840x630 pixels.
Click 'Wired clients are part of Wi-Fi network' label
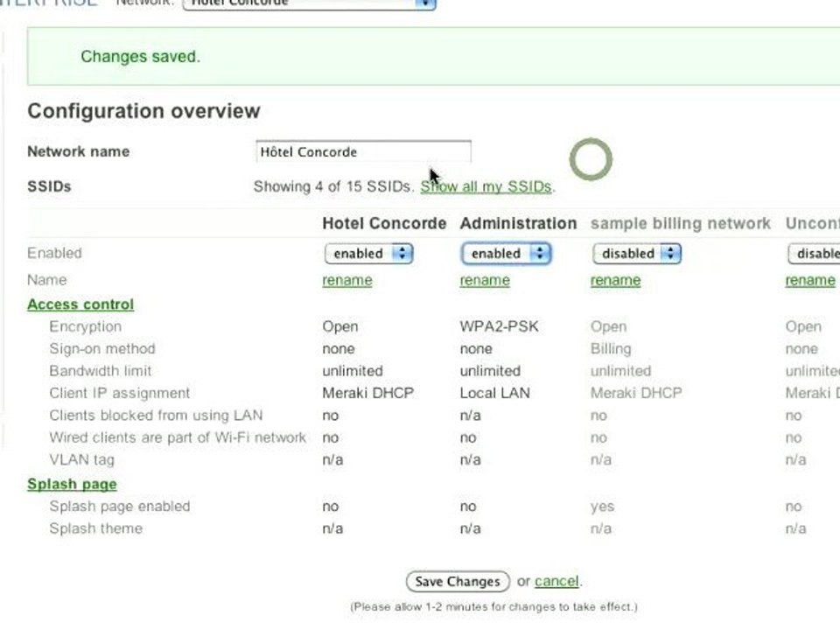tap(178, 437)
